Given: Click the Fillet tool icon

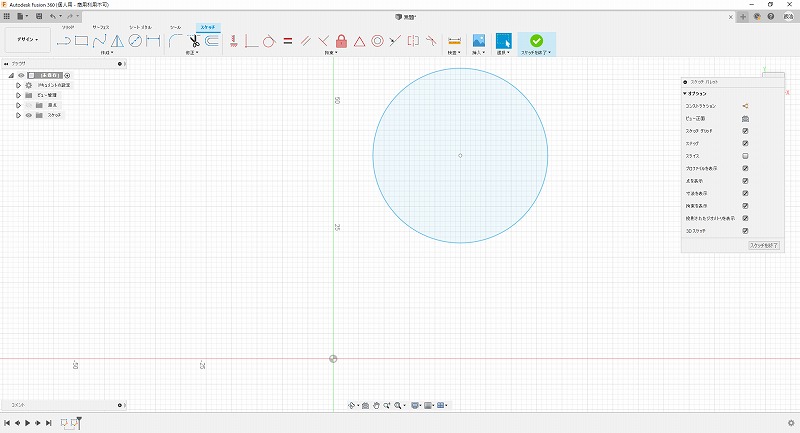Looking at the screenshot, I should tap(176, 41).
